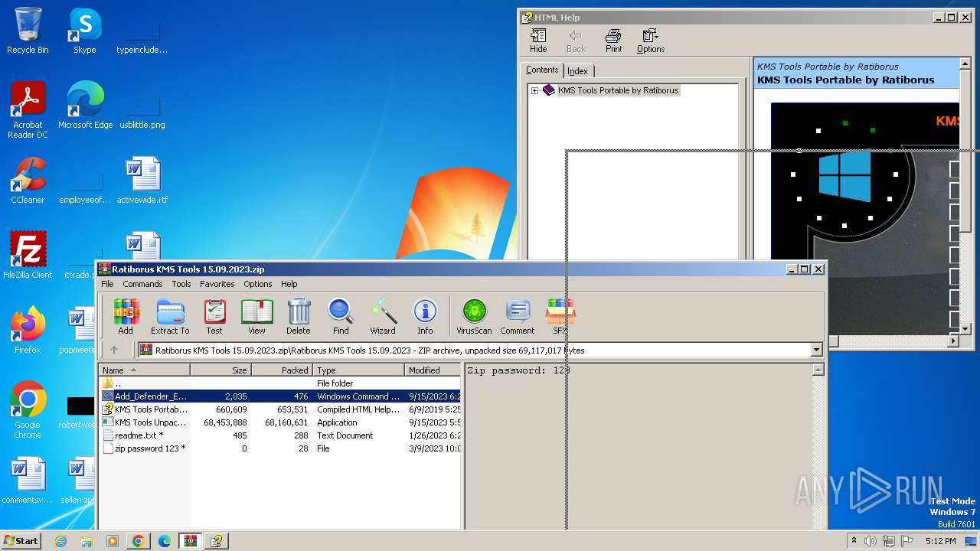Open Internet Explorer from taskbar

point(61,541)
